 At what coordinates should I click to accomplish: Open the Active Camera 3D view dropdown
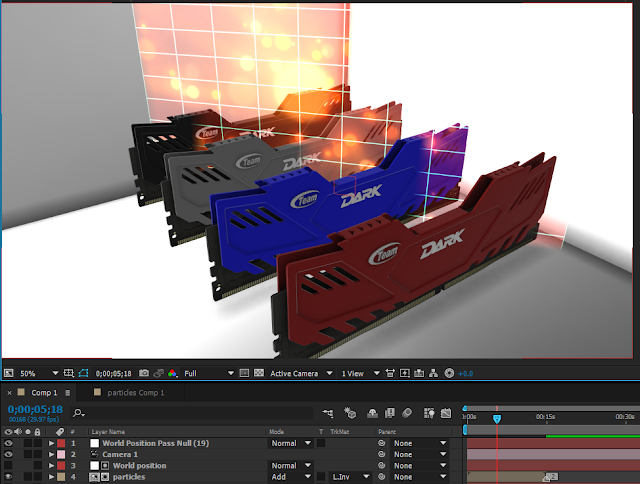301,373
